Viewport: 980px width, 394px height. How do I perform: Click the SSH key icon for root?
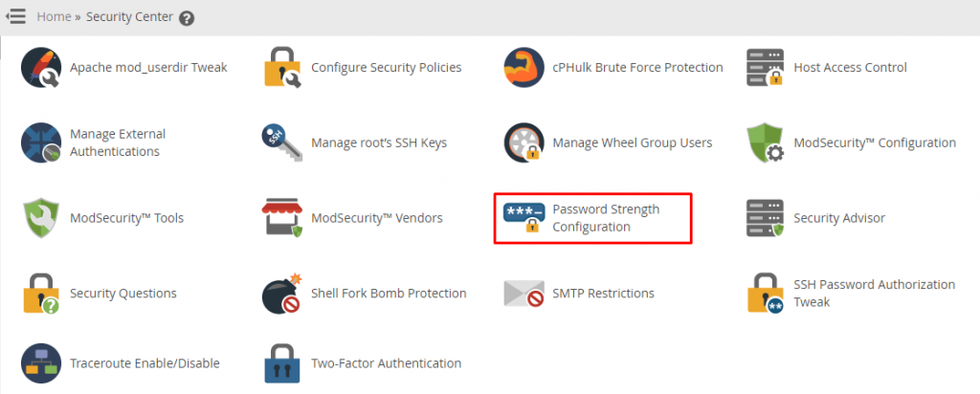pos(282,143)
